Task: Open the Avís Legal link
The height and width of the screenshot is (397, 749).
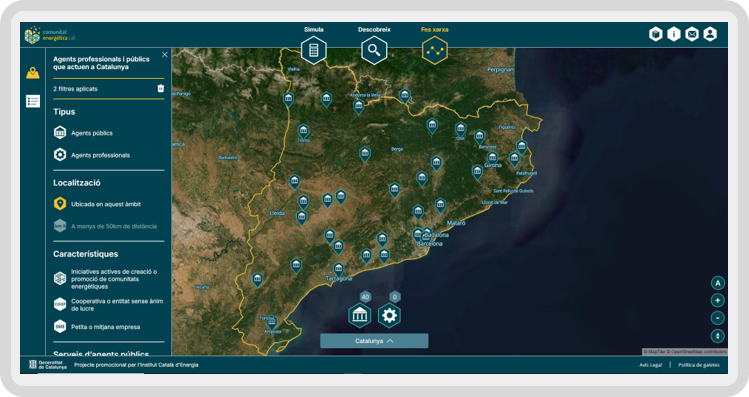Action: (x=651, y=365)
